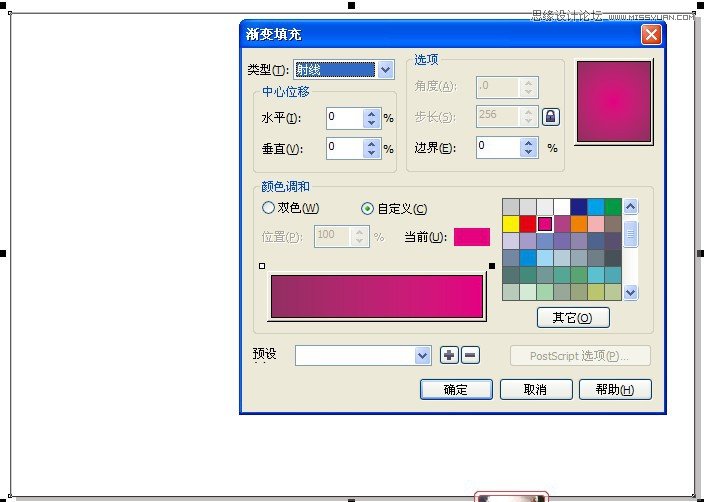Open the 类型 dropdown list
Viewport: 705px width, 502px height.
[386, 70]
